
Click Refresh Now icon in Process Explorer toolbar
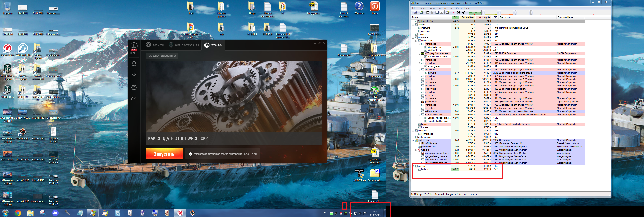(421, 12)
